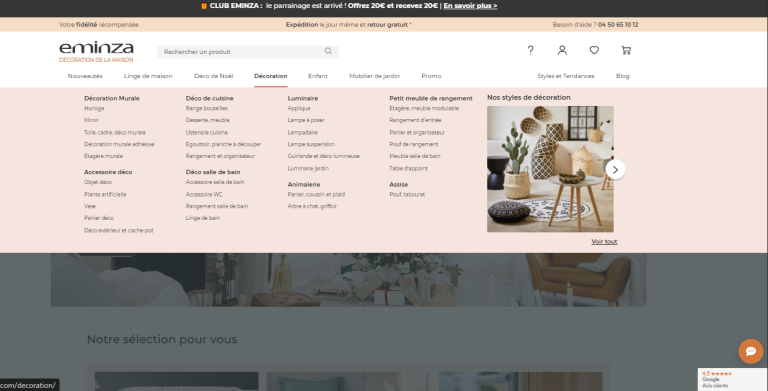This screenshot has width=768, height=391.
Task: Open Déco salle de bain heading
Action: pyautogui.click(x=213, y=172)
